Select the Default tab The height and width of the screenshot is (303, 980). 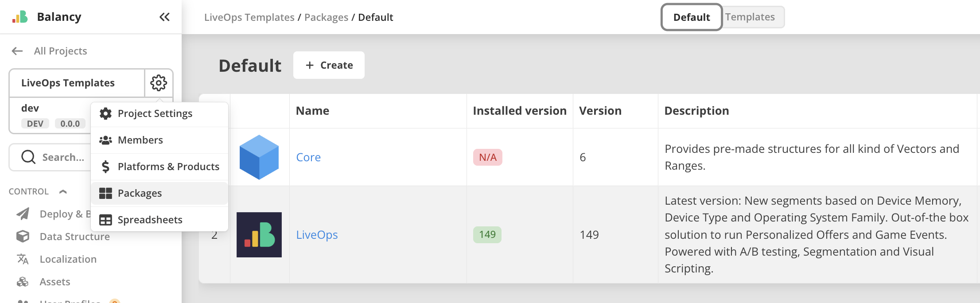pyautogui.click(x=691, y=17)
